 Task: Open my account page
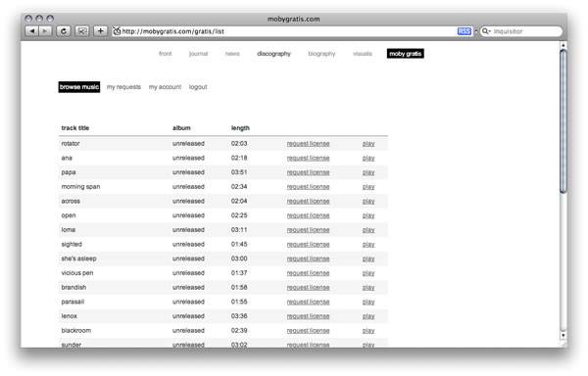165,87
